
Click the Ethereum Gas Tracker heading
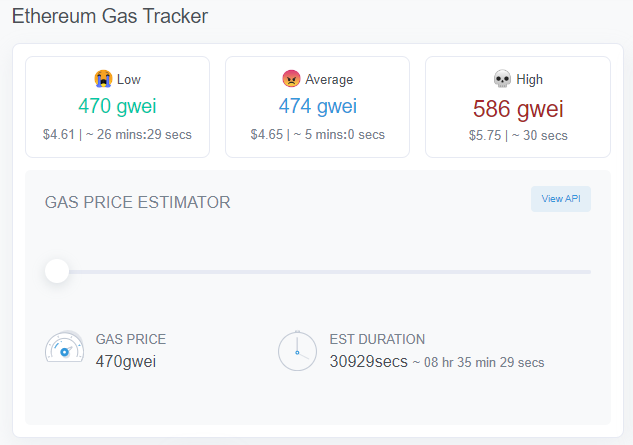pos(110,17)
